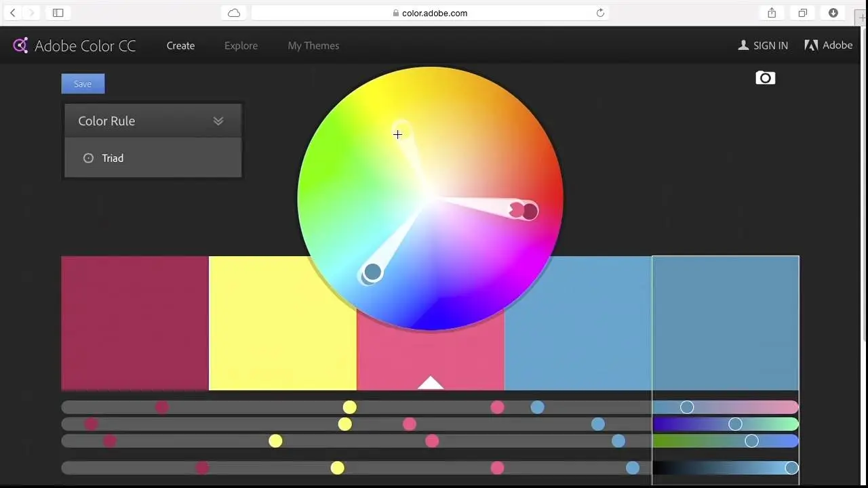Click the Safari back arrow
The image size is (868, 488).
[13, 13]
